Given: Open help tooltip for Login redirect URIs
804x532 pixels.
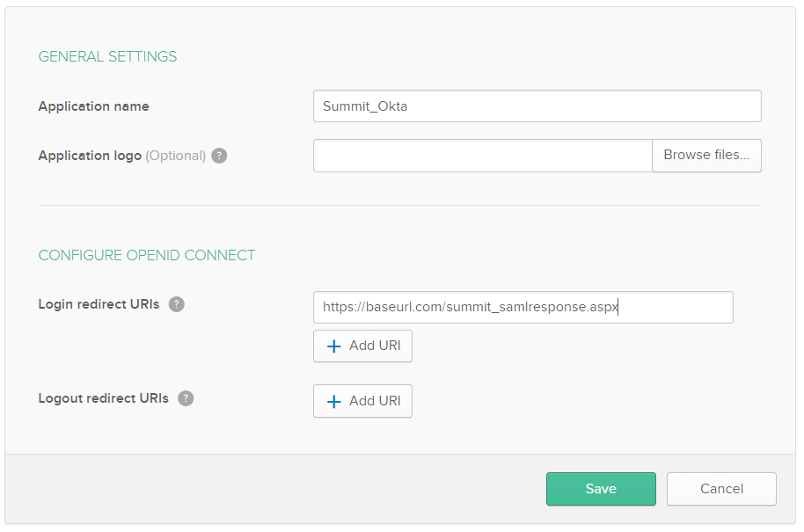Looking at the screenshot, I should pyautogui.click(x=177, y=304).
